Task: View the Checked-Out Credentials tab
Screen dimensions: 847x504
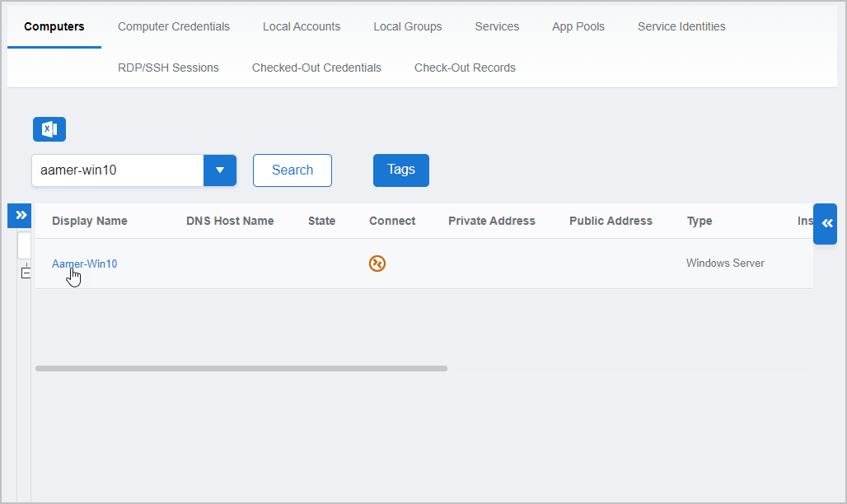Action: [x=316, y=68]
